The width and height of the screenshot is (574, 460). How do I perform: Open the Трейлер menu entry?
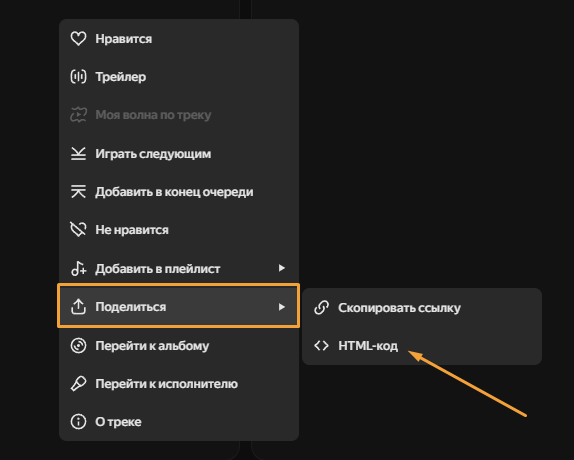(x=179, y=77)
